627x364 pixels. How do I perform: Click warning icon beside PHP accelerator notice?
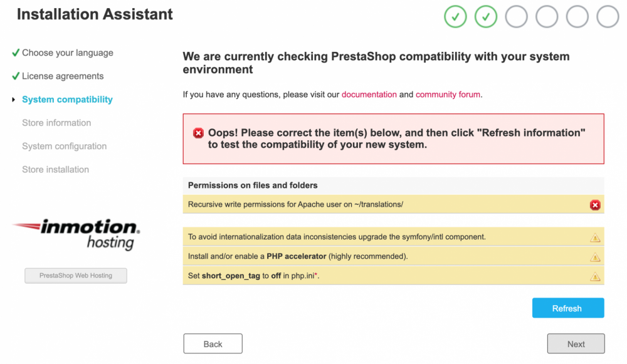coord(595,257)
